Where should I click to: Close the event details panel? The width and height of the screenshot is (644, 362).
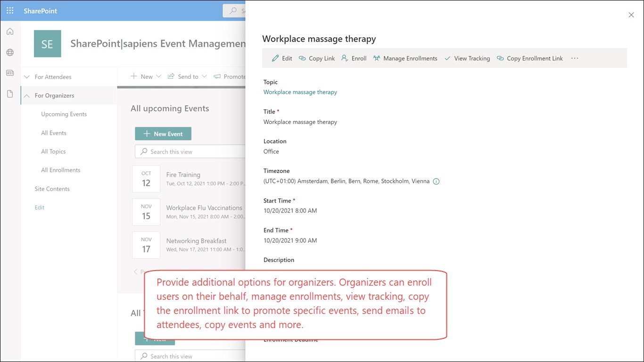(631, 15)
